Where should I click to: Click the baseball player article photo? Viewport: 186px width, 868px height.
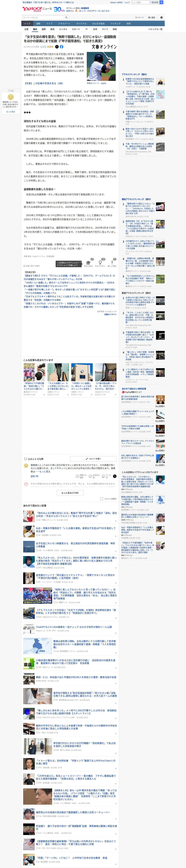tap(101, 66)
